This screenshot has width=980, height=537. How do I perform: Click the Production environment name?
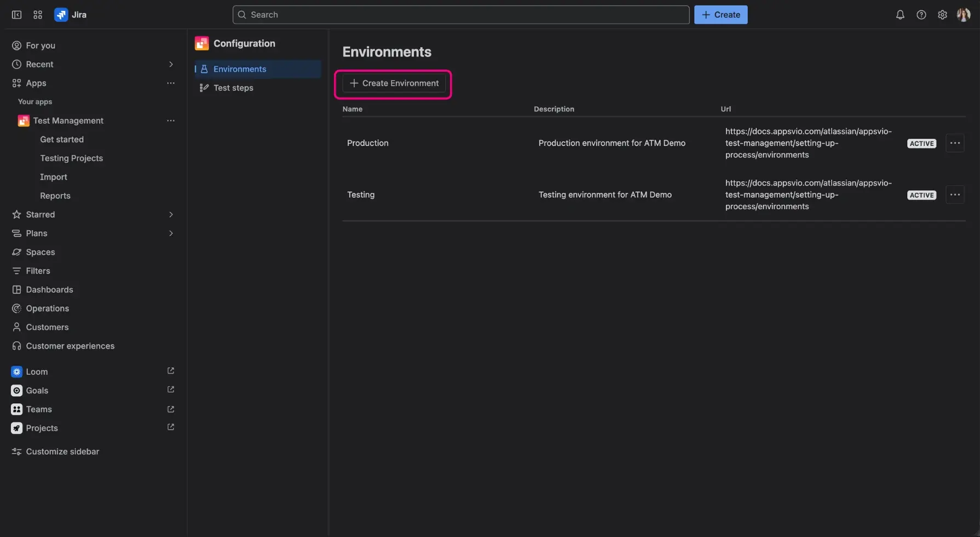pos(368,143)
